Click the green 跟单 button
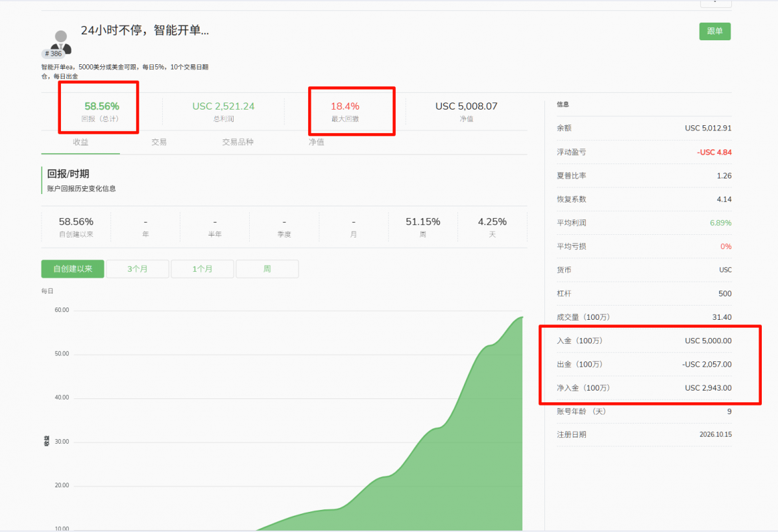The image size is (778, 532). pyautogui.click(x=714, y=31)
